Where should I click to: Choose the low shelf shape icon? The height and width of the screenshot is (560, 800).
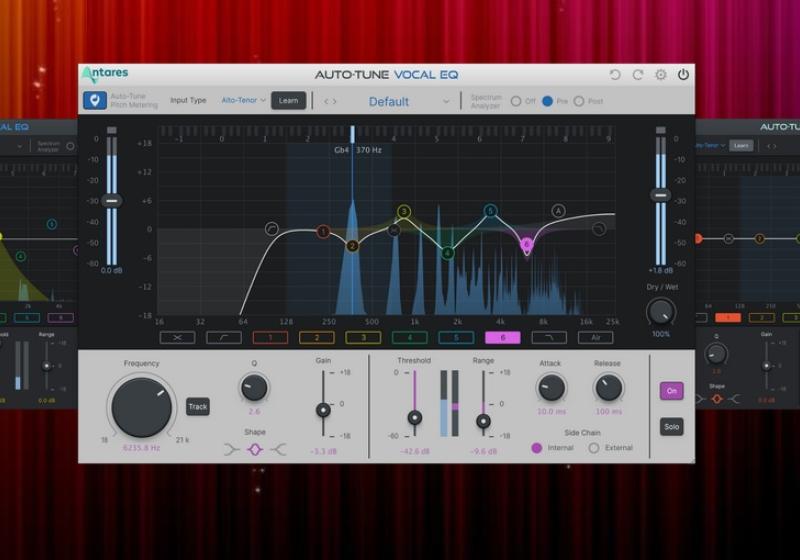tap(232, 450)
